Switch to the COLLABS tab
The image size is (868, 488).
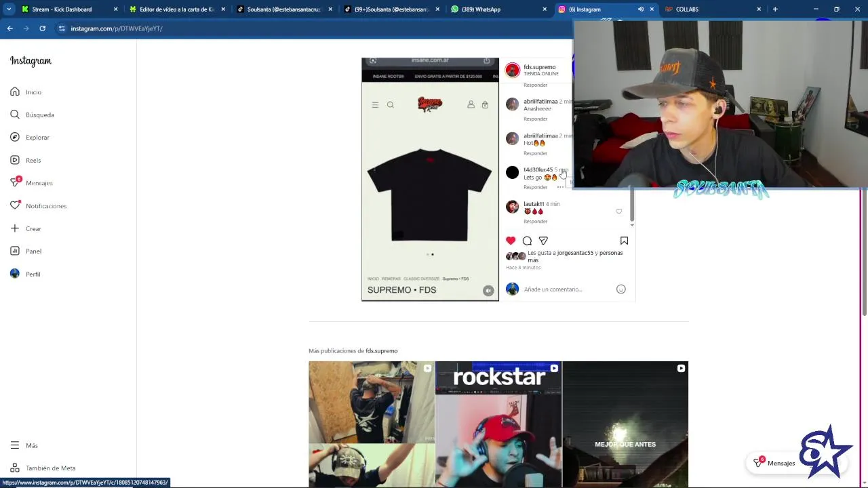(x=711, y=9)
